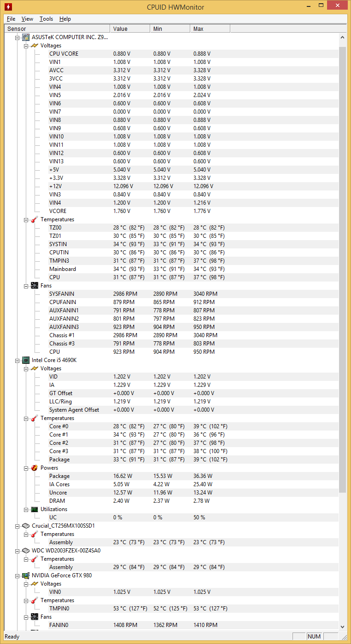Collapse the Powers section under the CPU

point(26,468)
